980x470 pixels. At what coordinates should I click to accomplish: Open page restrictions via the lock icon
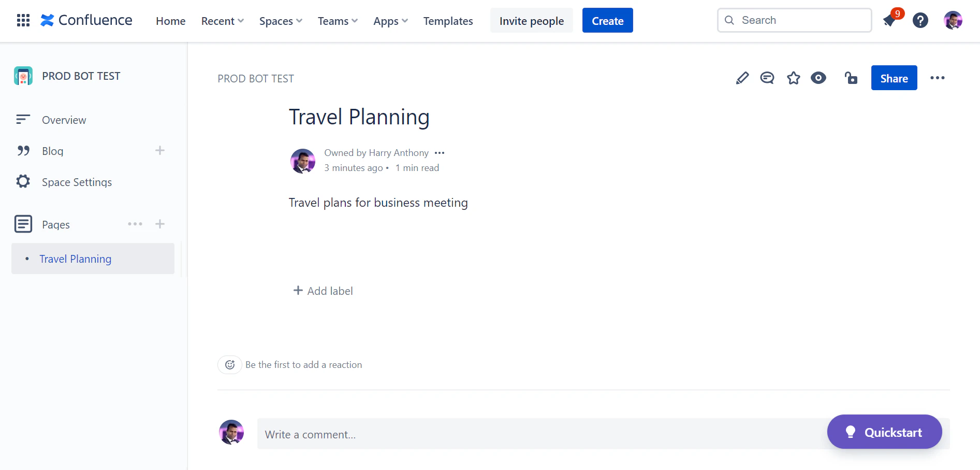(x=851, y=78)
